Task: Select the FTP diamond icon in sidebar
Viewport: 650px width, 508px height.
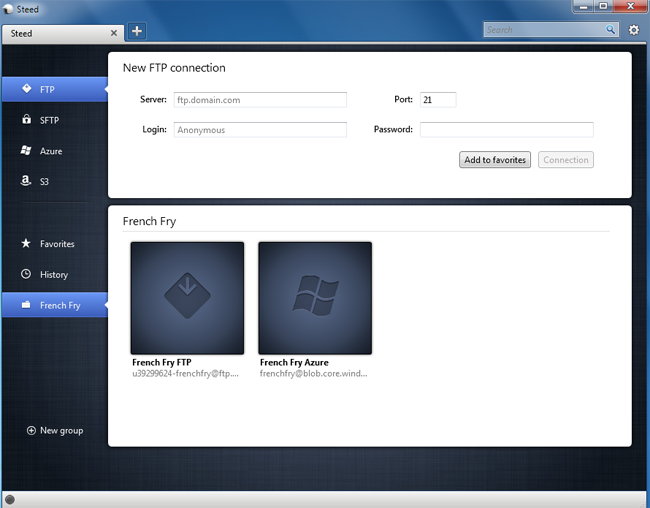Action: [x=27, y=89]
